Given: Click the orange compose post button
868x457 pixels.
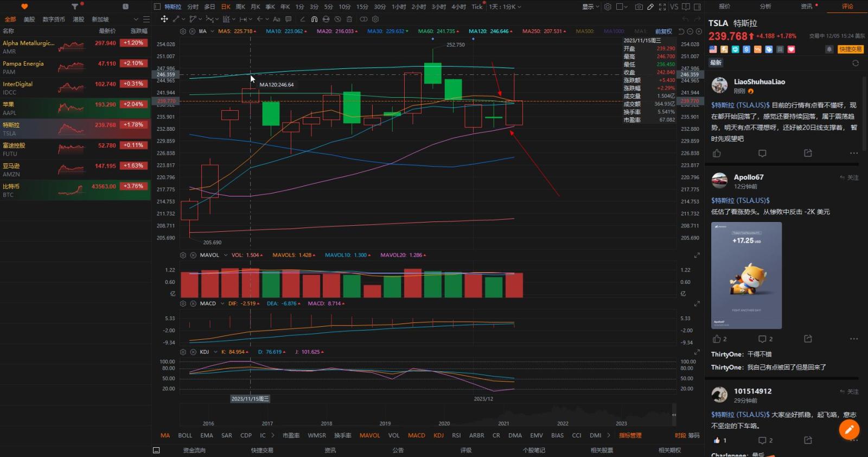Looking at the screenshot, I should (849, 430).
